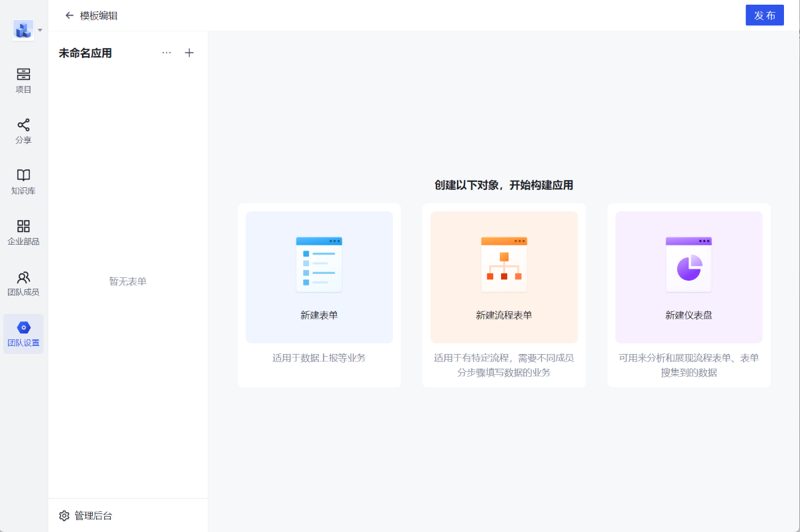Select the 企业部品 grid icon
This screenshot has width=800, height=532.
click(x=23, y=226)
